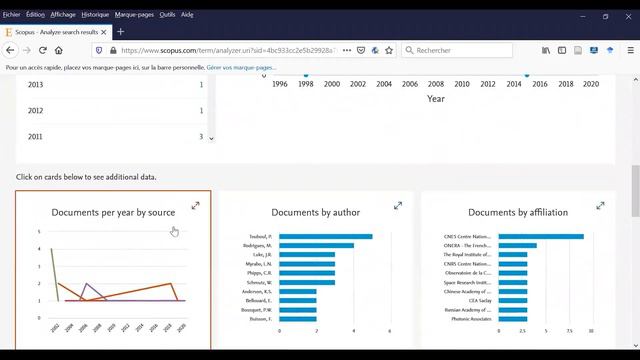Click the Gérer vos marque-pages link

[x=241, y=67]
